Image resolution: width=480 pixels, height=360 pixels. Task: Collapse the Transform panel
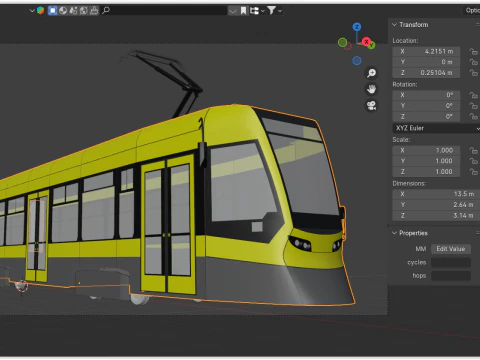tap(395, 25)
